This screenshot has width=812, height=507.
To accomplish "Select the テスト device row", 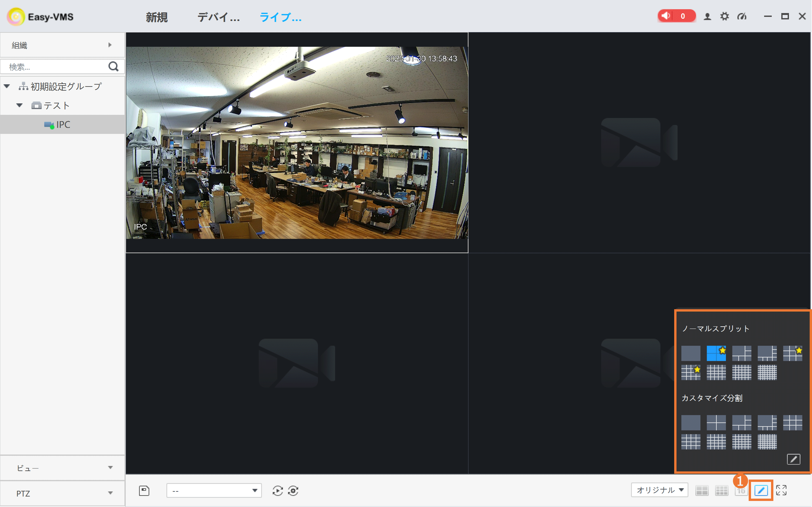I will click(62, 105).
